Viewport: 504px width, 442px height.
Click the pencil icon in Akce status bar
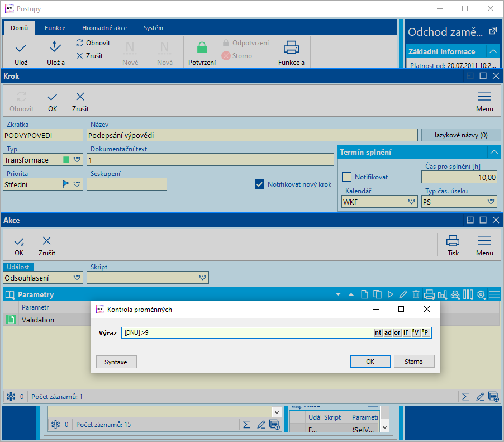pos(480,396)
